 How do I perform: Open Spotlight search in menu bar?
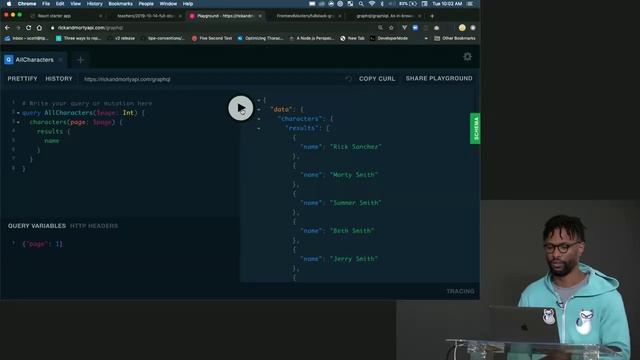pos(361,4)
